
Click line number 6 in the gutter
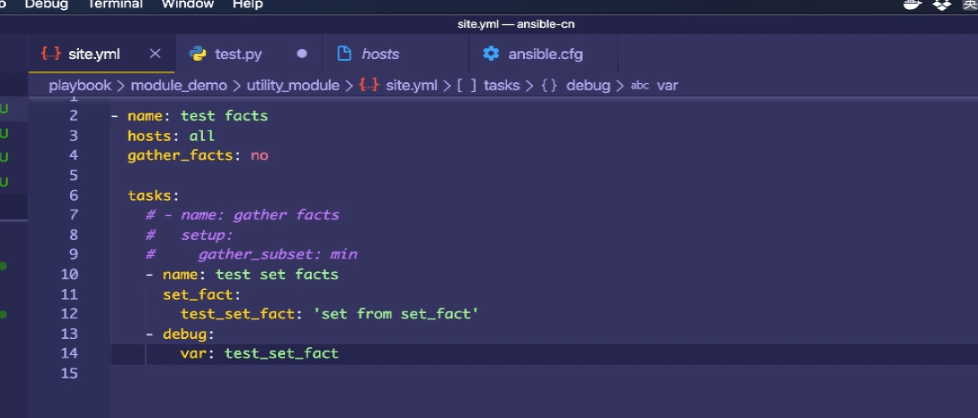[x=74, y=195]
